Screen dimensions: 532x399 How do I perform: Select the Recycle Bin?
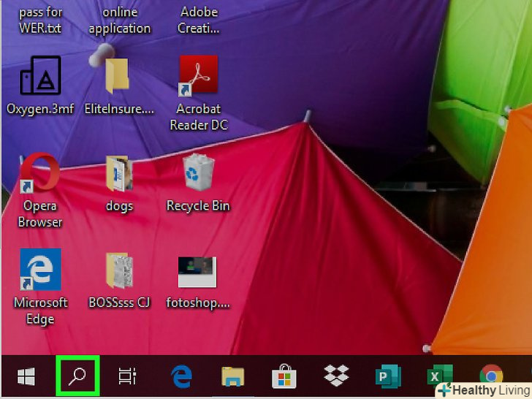[198, 173]
